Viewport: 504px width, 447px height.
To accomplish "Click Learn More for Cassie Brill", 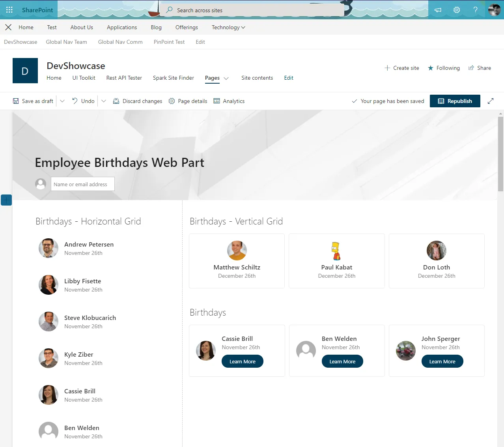I will point(243,361).
